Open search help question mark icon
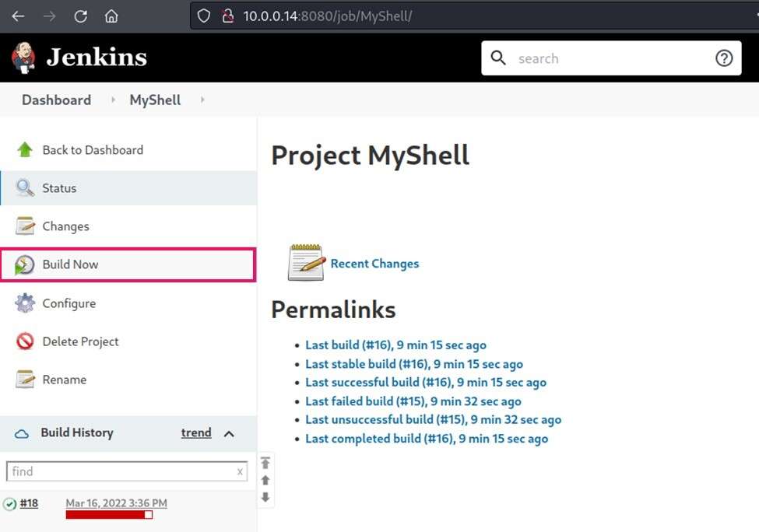 coord(724,58)
